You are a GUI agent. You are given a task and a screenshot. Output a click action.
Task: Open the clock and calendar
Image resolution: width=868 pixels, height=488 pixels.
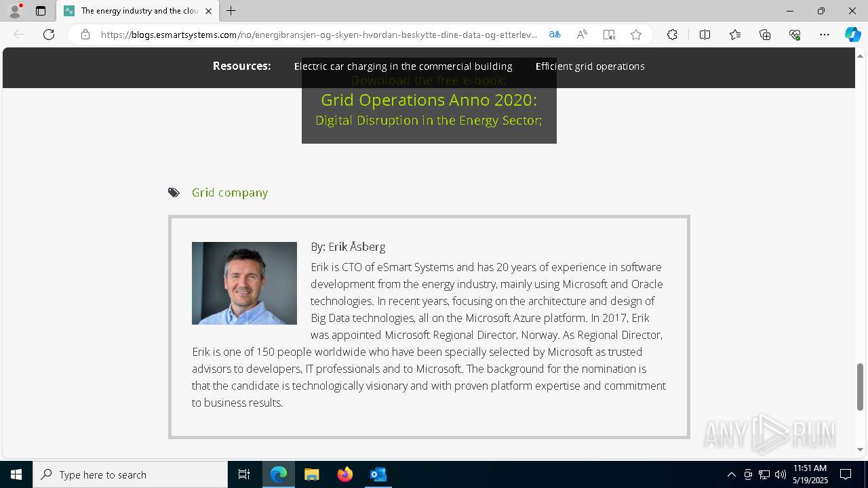tap(810, 474)
